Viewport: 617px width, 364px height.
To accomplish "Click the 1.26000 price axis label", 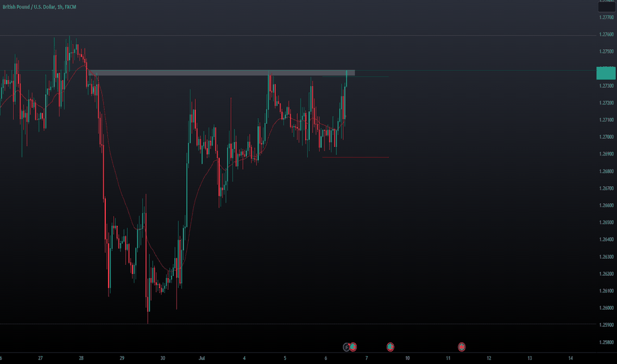I will click(x=606, y=308).
